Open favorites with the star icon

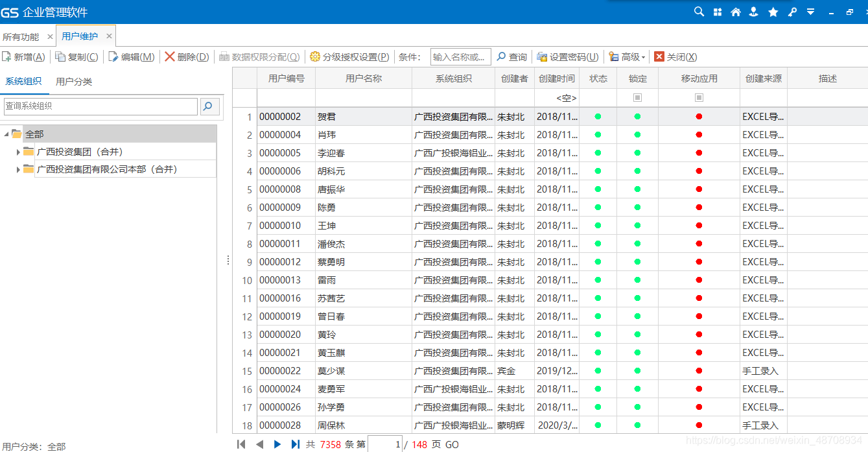point(773,12)
